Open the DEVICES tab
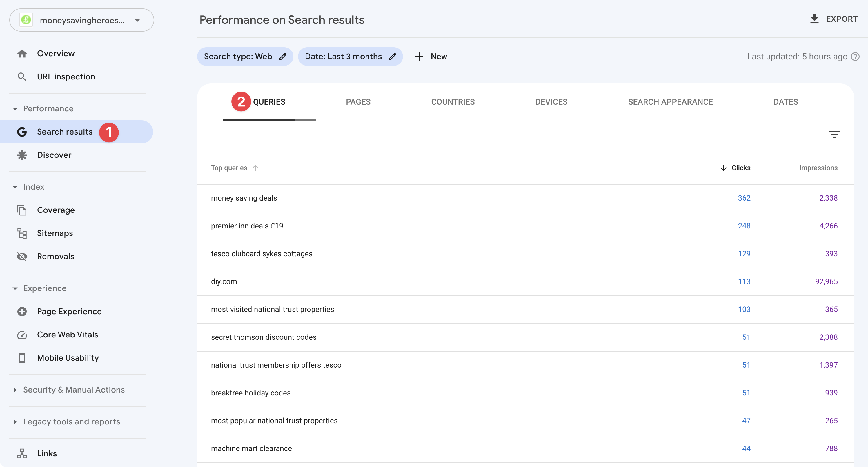868x467 pixels. click(x=551, y=102)
